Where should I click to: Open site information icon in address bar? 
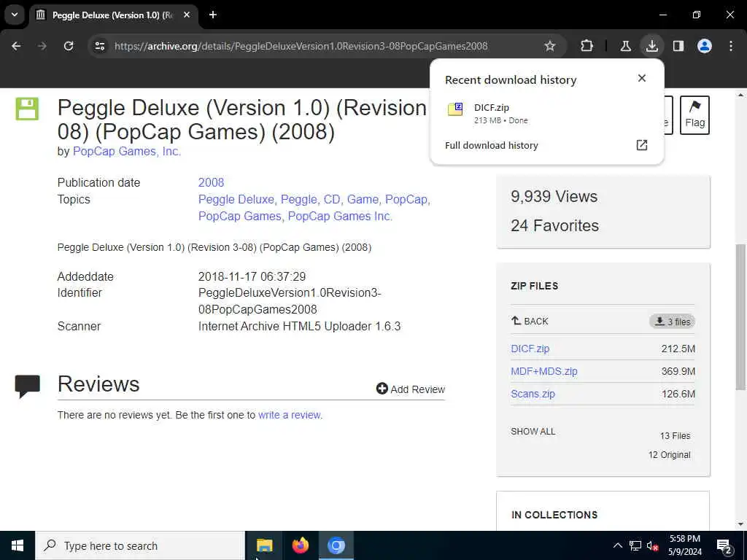click(x=99, y=46)
